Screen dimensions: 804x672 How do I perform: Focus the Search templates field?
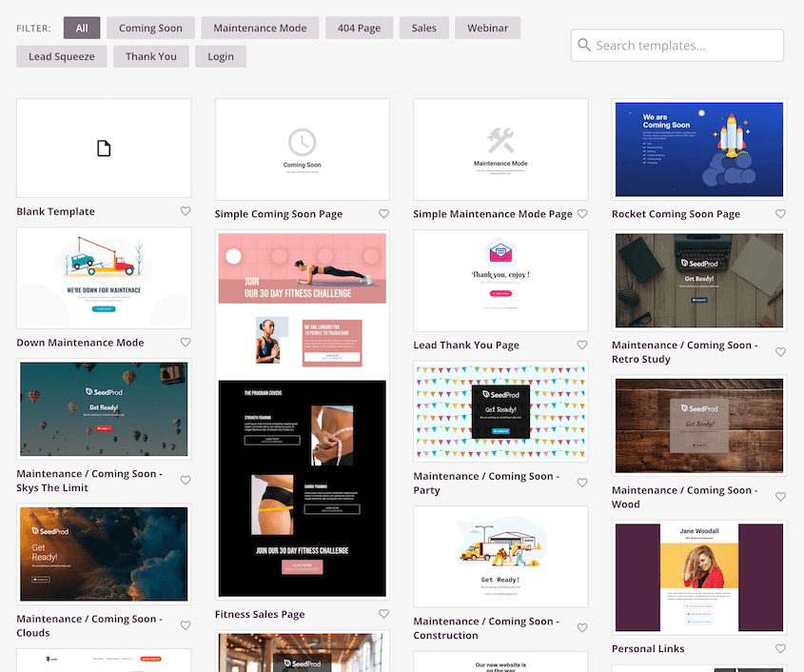click(677, 45)
